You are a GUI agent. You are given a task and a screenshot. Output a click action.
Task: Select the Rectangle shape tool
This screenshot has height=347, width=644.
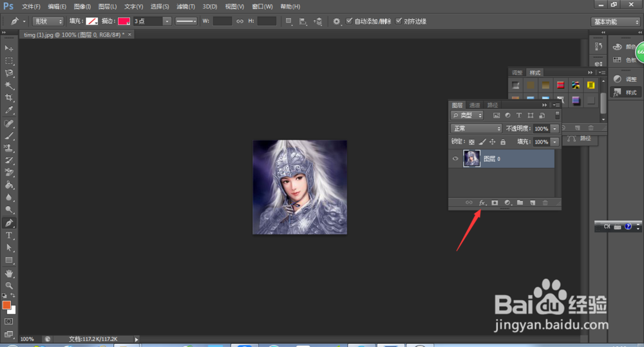[8, 260]
